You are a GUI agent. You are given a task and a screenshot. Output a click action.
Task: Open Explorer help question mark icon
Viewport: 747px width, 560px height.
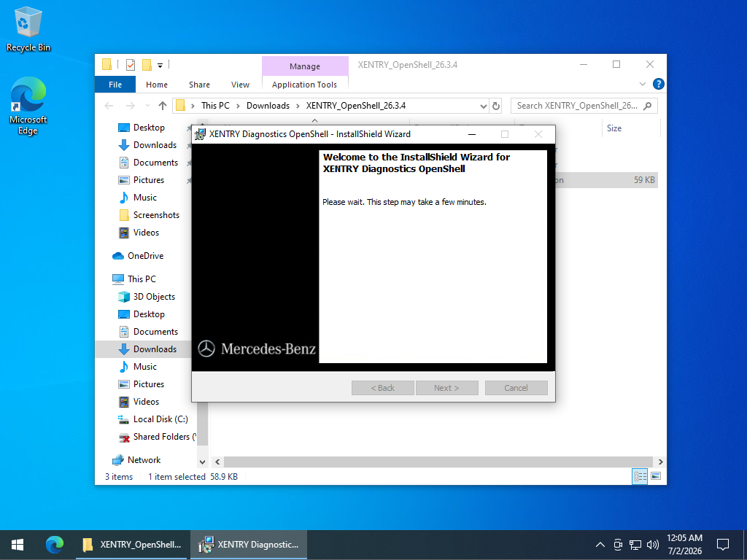[659, 85]
